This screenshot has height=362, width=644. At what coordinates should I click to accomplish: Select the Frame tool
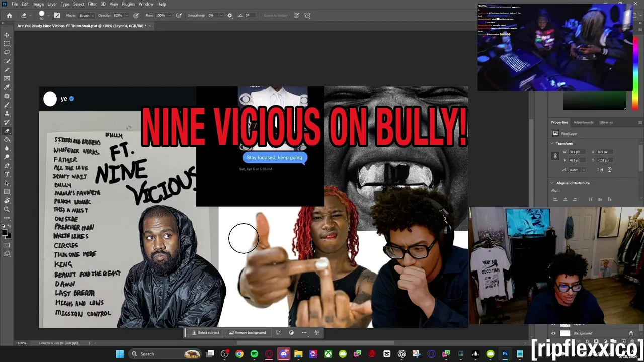(x=7, y=78)
